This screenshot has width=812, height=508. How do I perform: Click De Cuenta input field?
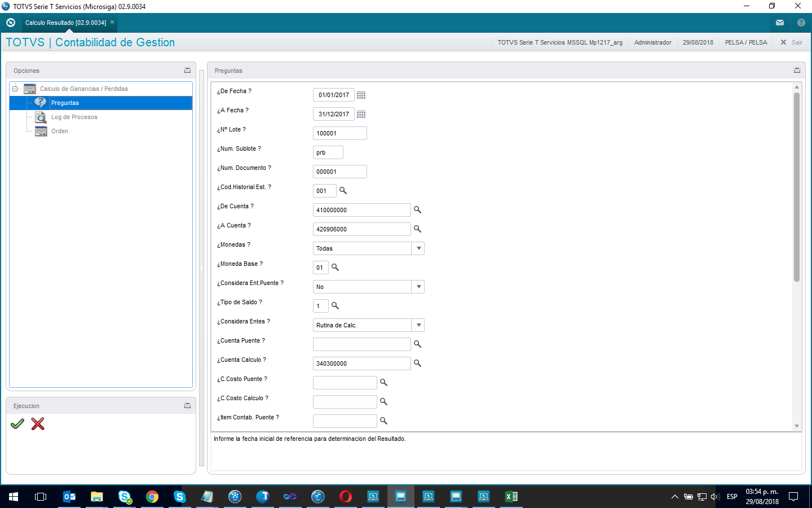[362, 210]
